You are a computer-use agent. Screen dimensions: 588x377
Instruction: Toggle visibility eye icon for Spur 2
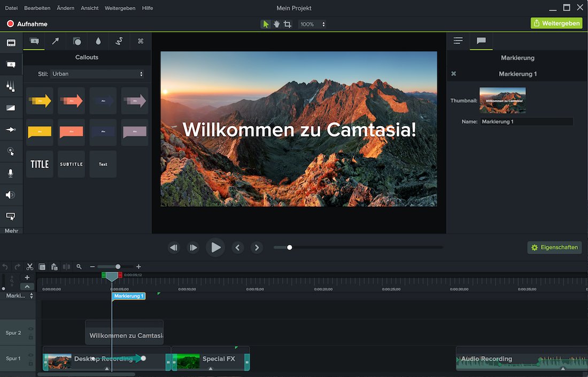[x=30, y=329]
